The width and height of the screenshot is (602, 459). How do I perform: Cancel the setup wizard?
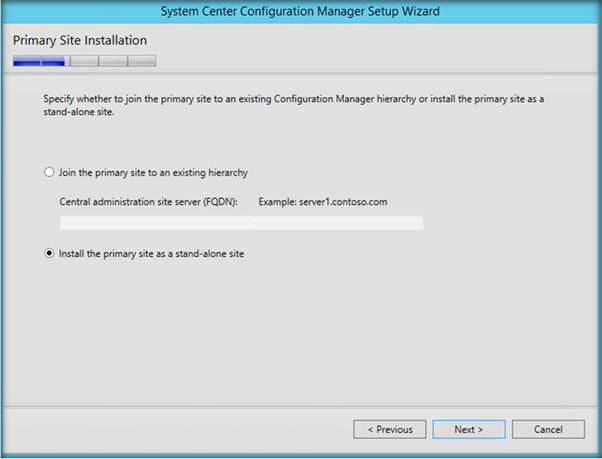click(548, 429)
